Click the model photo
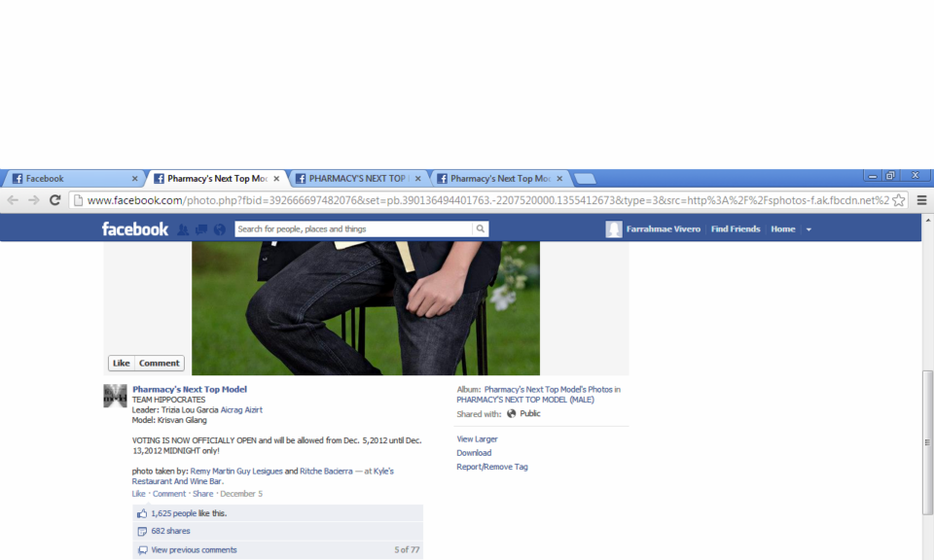 366,308
